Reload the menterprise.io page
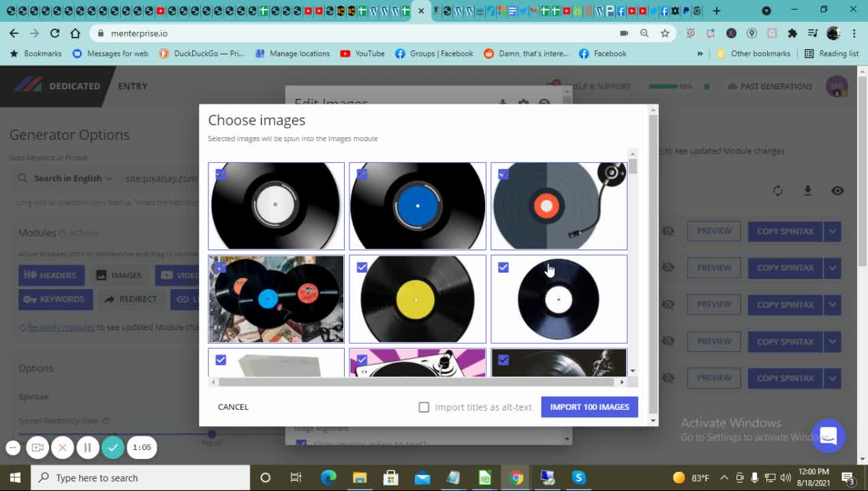868x491 pixels. (x=55, y=33)
